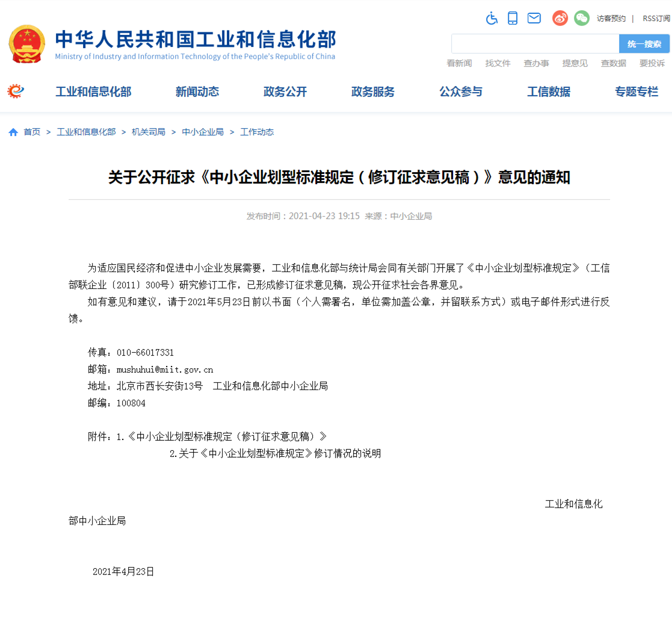Open the mobile version phone icon
Image resolution: width=672 pixels, height=623 pixels.
pyautogui.click(x=512, y=18)
